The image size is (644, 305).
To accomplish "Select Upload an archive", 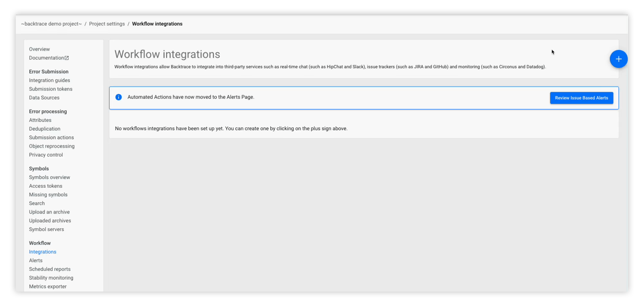I will [x=49, y=212].
